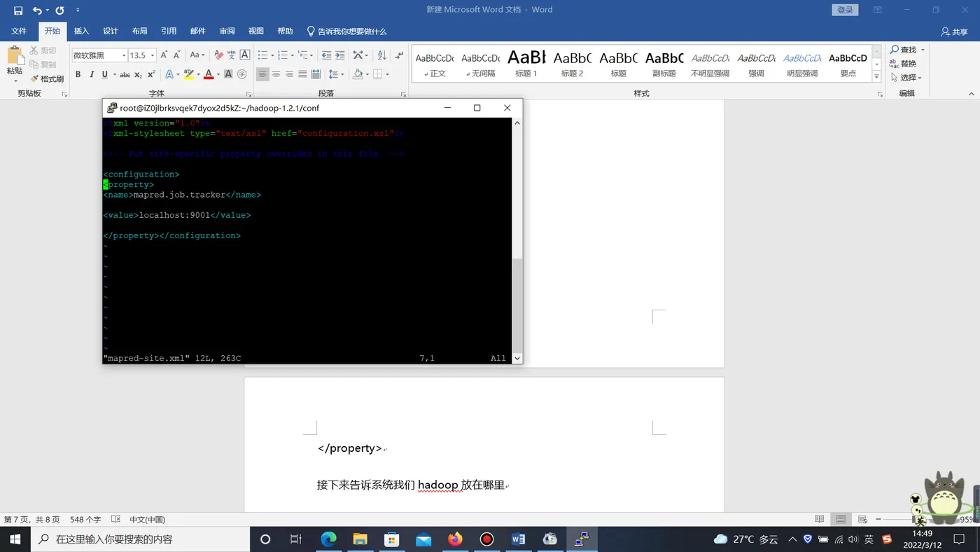
Task: Open the change case Aa dropdown
Action: point(197,55)
